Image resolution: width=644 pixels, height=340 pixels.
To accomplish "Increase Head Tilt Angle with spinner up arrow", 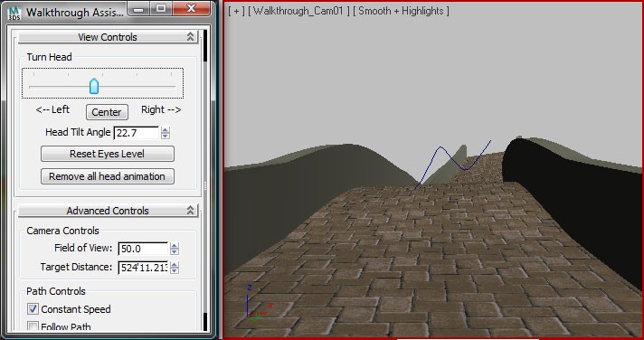I will pyautogui.click(x=166, y=130).
